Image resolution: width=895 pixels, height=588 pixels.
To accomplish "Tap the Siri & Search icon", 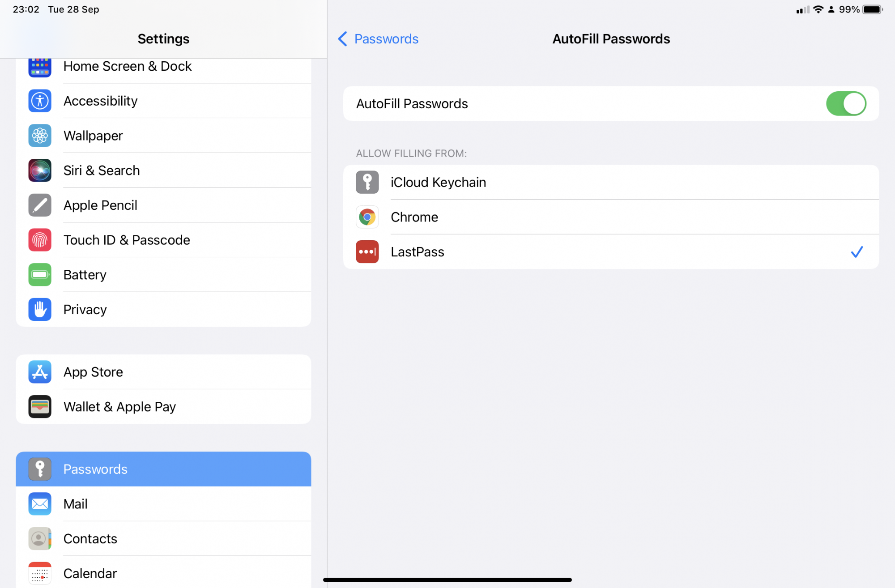I will pyautogui.click(x=40, y=170).
